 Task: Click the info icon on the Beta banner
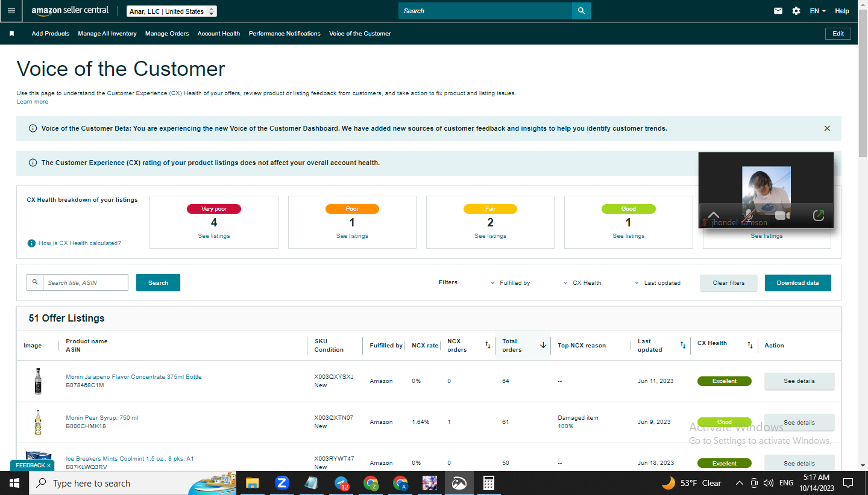(33, 128)
